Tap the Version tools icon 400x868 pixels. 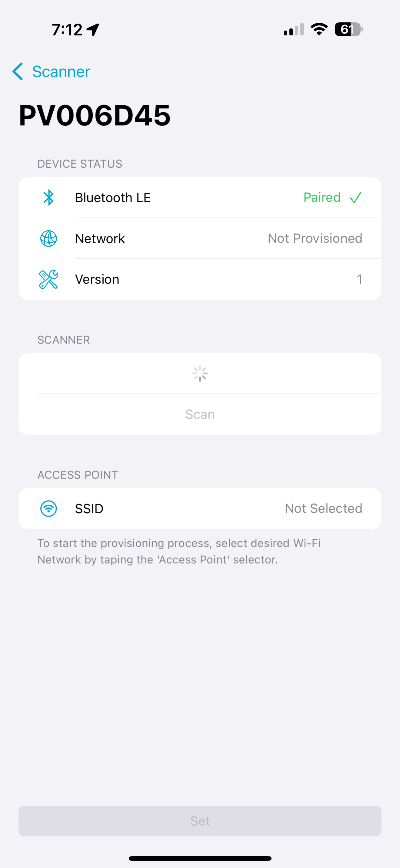pyautogui.click(x=48, y=279)
